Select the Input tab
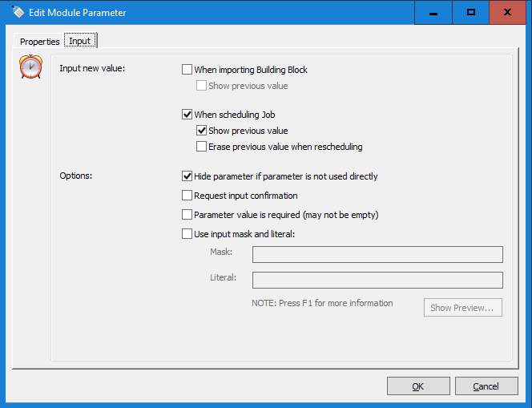 [80, 41]
